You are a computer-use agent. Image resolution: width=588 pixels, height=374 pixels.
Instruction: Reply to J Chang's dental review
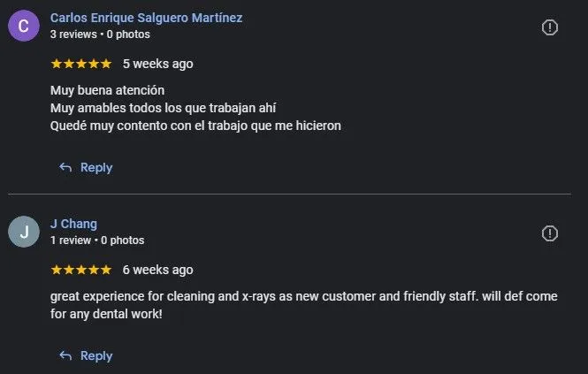point(95,355)
